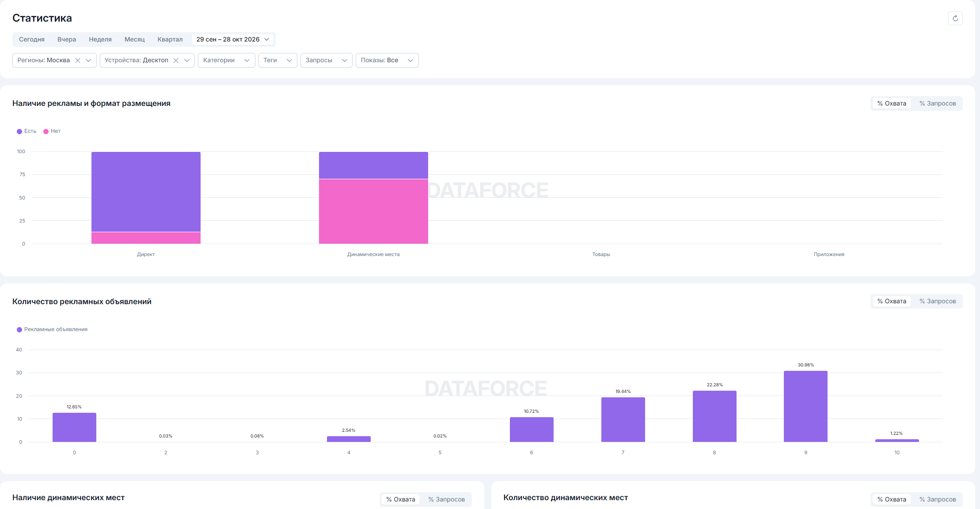
Task: Select % Охвата in Количество рекламных объявлений
Action: [892, 301]
